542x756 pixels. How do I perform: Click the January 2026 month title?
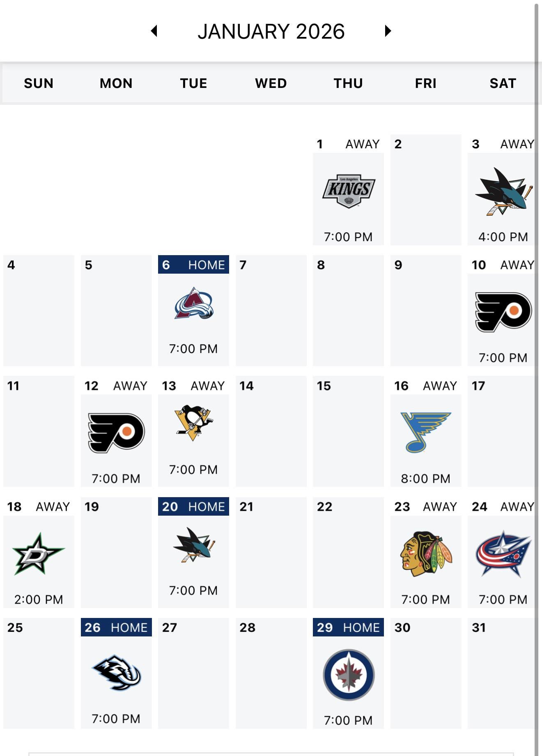[x=271, y=31]
